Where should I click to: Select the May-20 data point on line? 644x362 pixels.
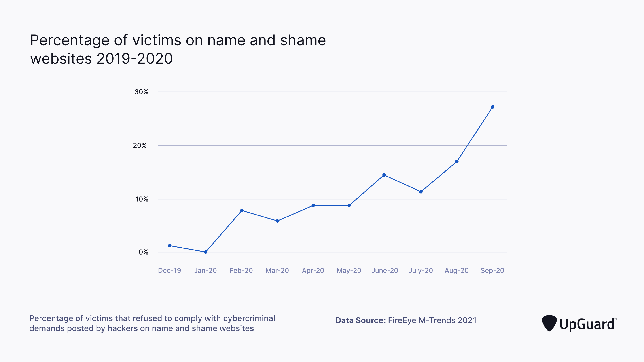(x=349, y=205)
